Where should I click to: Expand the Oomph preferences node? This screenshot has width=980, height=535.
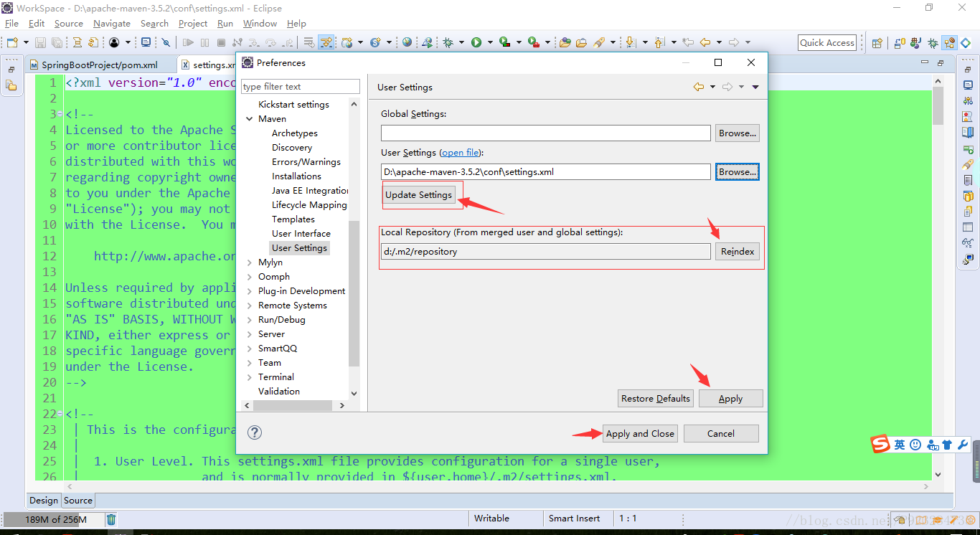click(x=250, y=277)
